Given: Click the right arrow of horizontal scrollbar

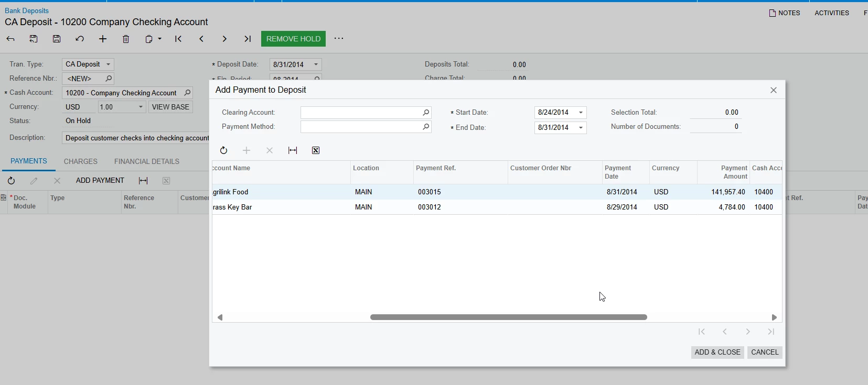Looking at the screenshot, I should [x=774, y=317].
